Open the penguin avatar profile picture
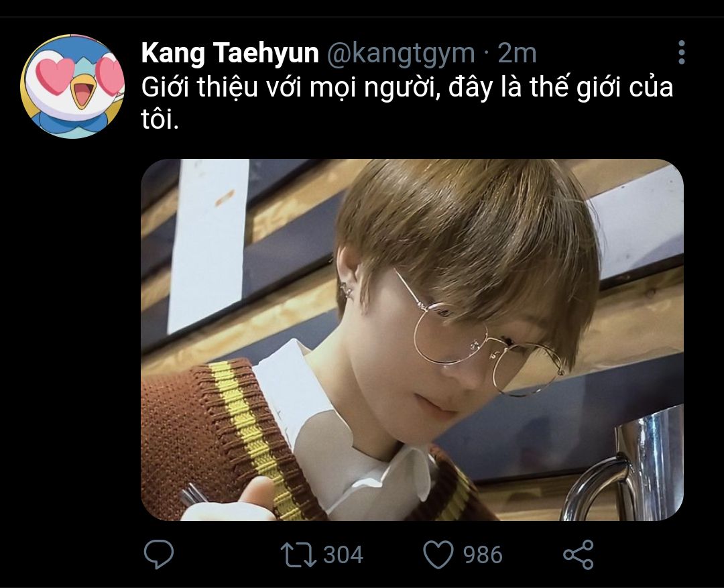The height and width of the screenshot is (588, 724). click(x=72, y=86)
